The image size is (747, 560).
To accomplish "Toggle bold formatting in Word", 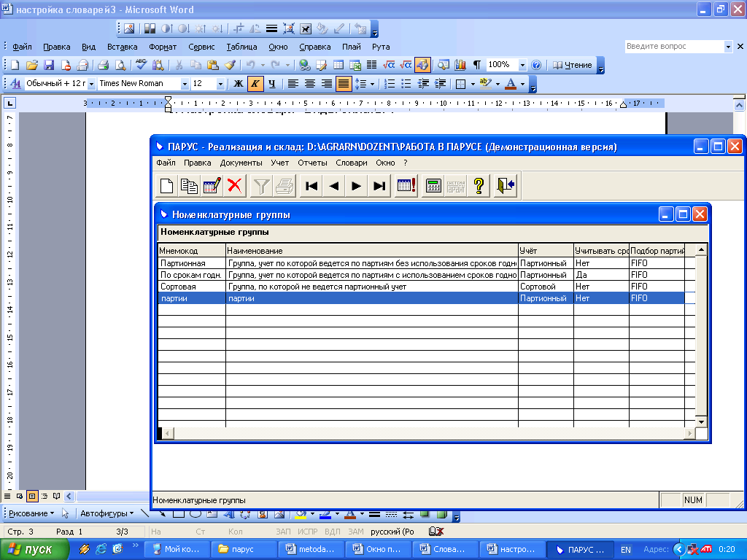I will click(x=239, y=84).
